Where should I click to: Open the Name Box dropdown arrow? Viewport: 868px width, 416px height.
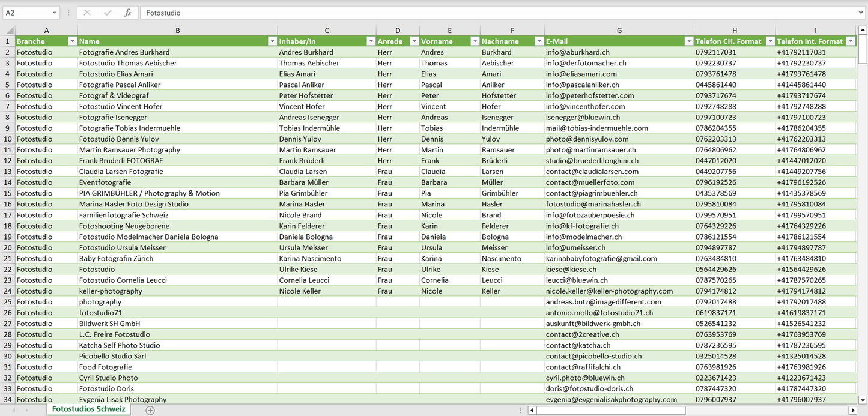pos(55,13)
